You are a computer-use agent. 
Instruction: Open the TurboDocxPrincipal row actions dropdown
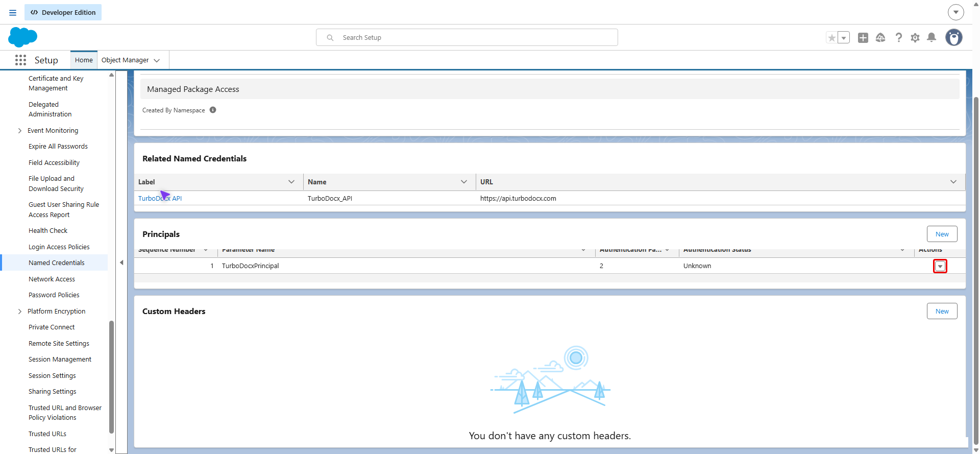pos(940,266)
